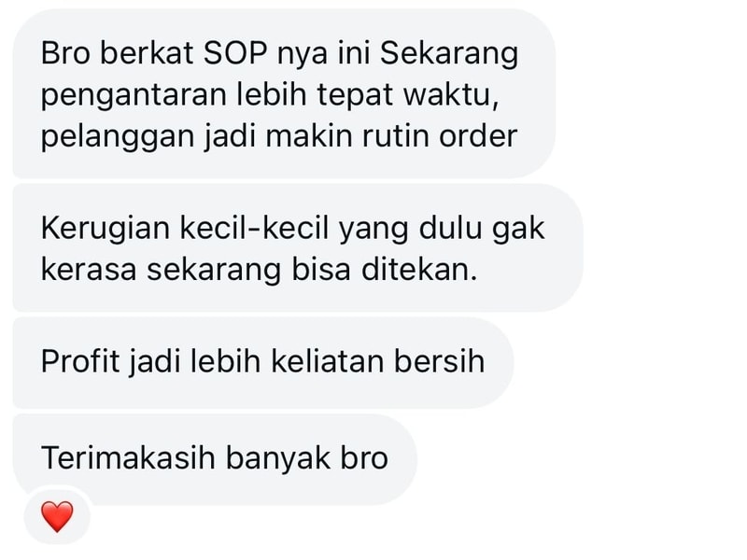Click the line "pengantaran lebih tepat waktu,"

[270, 95]
